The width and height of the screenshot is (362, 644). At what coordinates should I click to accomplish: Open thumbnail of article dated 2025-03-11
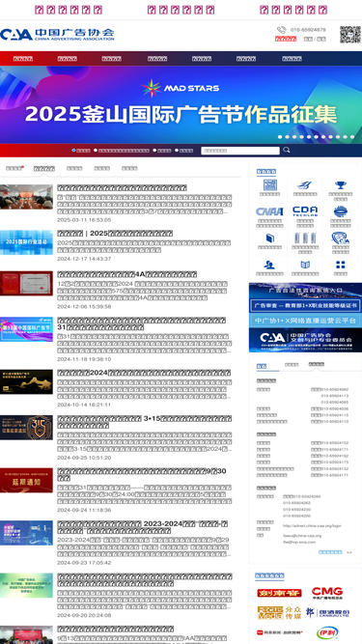[26, 197]
